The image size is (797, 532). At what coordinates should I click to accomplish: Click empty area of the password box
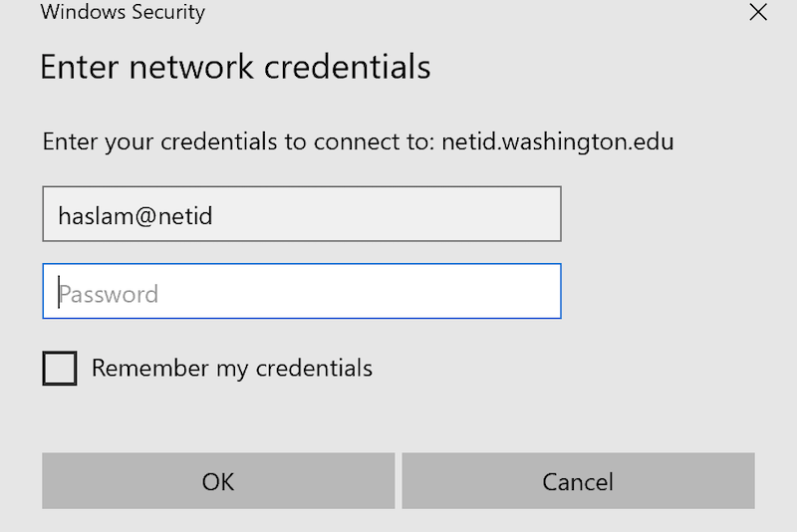click(361, 291)
